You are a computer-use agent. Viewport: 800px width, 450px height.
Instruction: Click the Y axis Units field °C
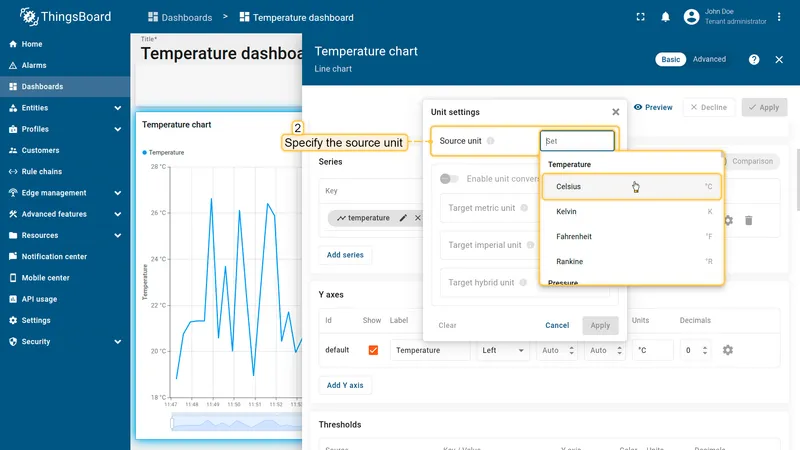653,350
